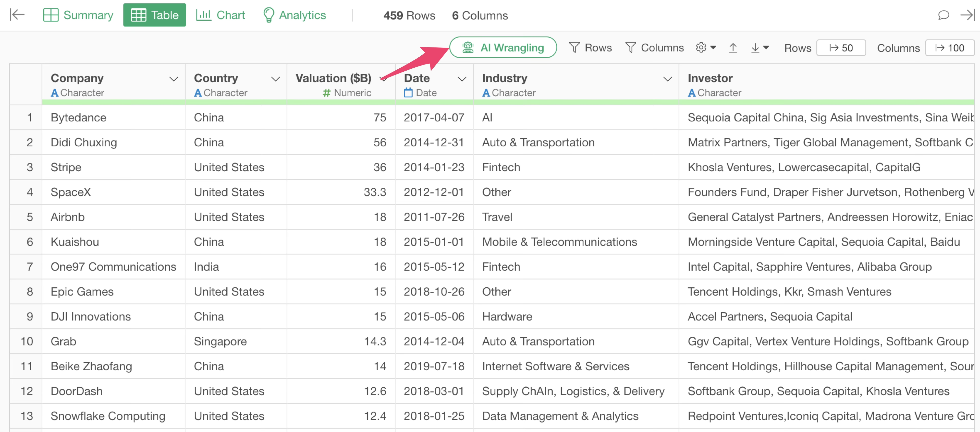
Task: Open the comments speech bubble icon
Action: pyautogui.click(x=944, y=15)
